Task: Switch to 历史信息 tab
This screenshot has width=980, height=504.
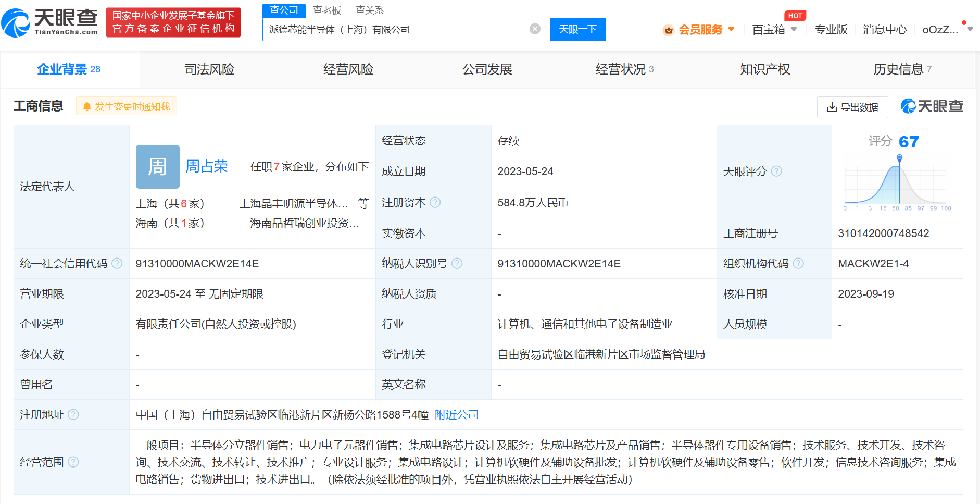Action: tap(903, 69)
